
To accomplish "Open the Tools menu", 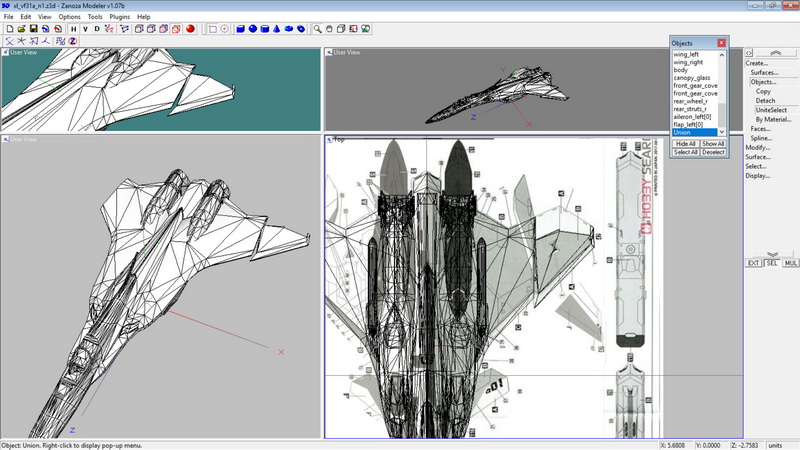I will tap(94, 17).
